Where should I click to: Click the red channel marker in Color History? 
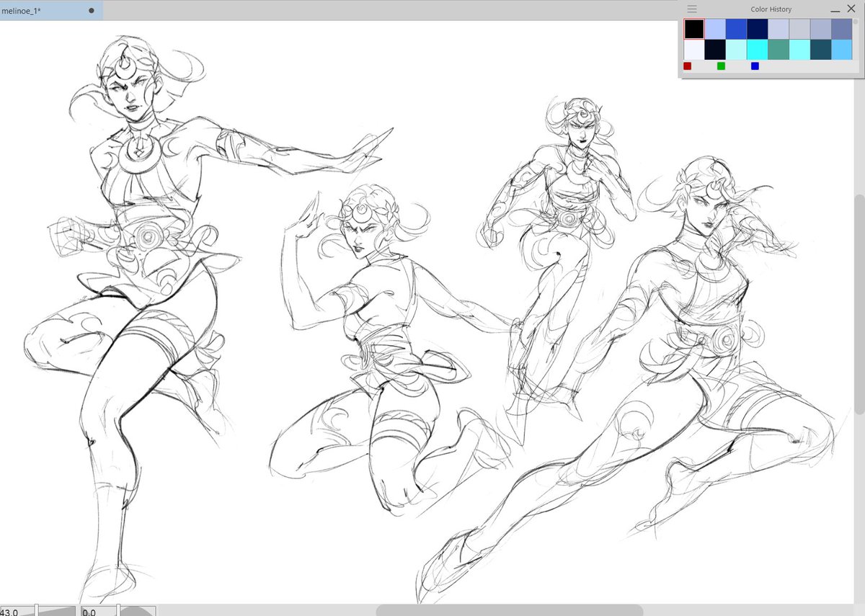[688, 66]
